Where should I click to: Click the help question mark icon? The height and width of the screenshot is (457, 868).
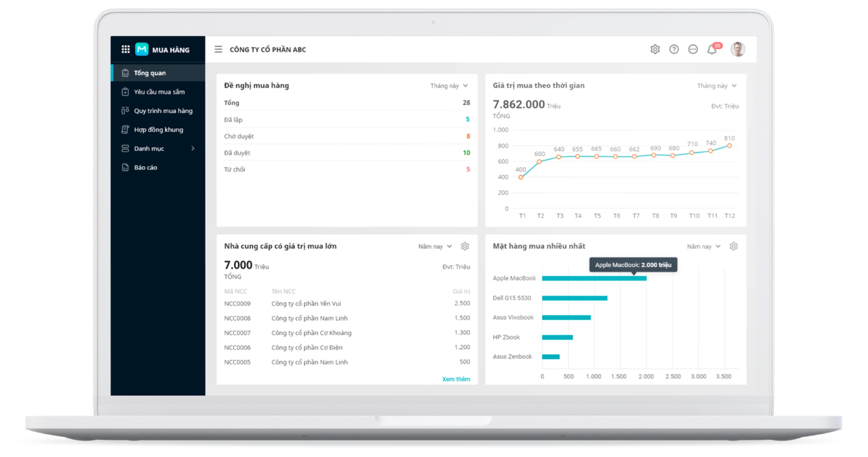(x=674, y=49)
